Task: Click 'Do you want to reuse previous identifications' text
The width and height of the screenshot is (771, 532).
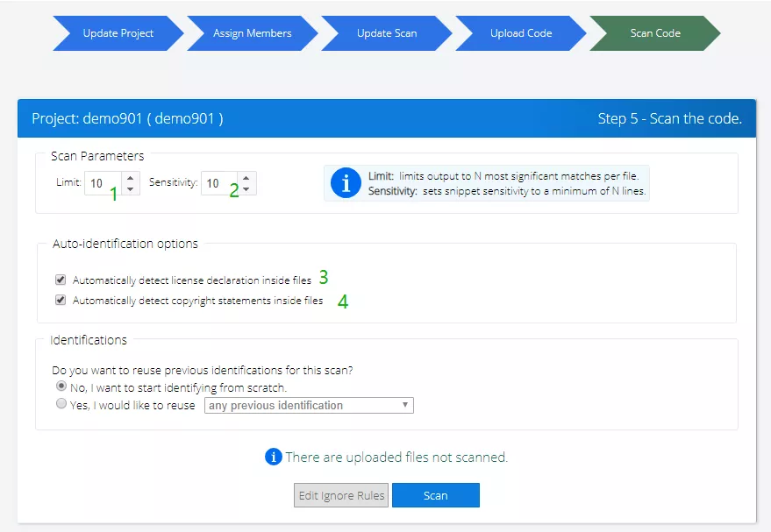Action: (x=203, y=370)
